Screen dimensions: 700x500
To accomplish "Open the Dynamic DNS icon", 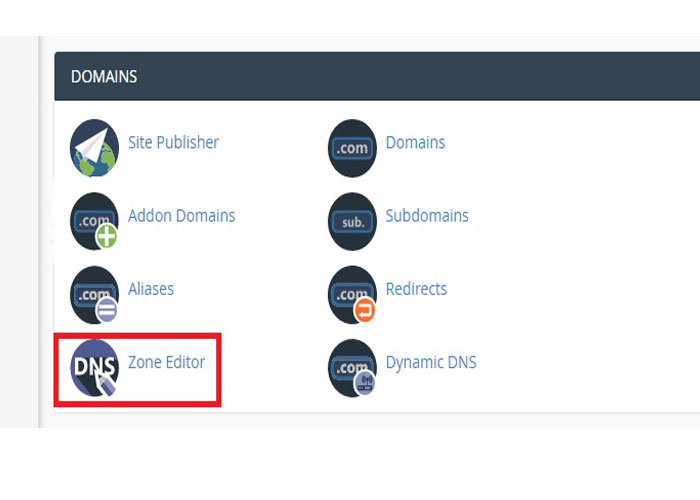I will coord(352,367).
